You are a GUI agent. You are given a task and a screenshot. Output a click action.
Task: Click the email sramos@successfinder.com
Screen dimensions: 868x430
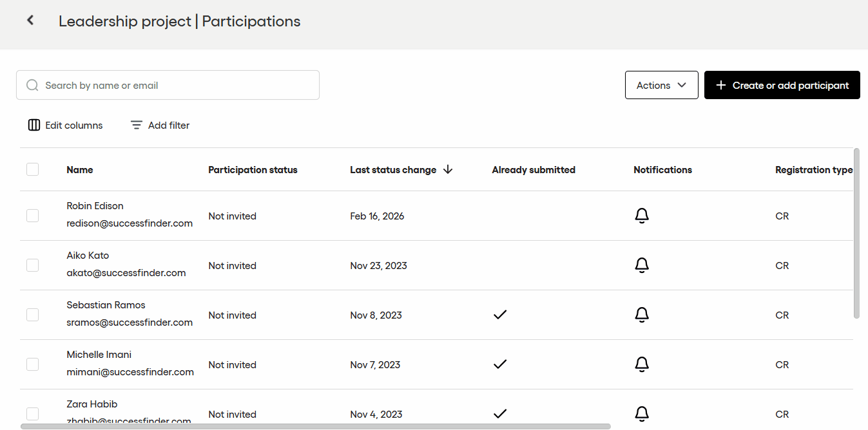coord(130,322)
